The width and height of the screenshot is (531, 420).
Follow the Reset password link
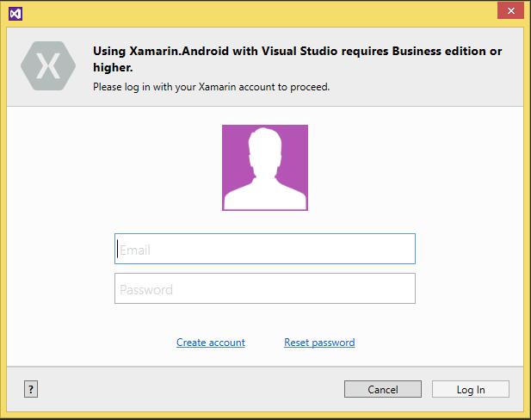point(319,343)
